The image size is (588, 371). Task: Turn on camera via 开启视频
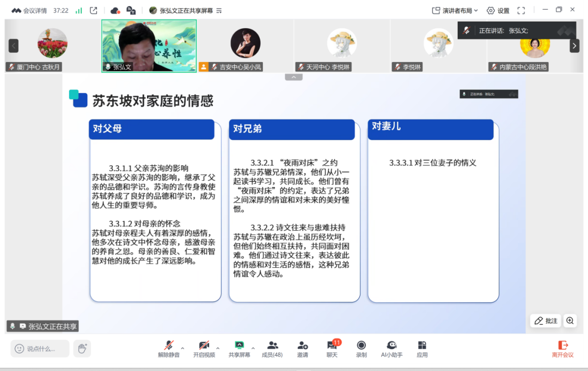tap(204, 348)
